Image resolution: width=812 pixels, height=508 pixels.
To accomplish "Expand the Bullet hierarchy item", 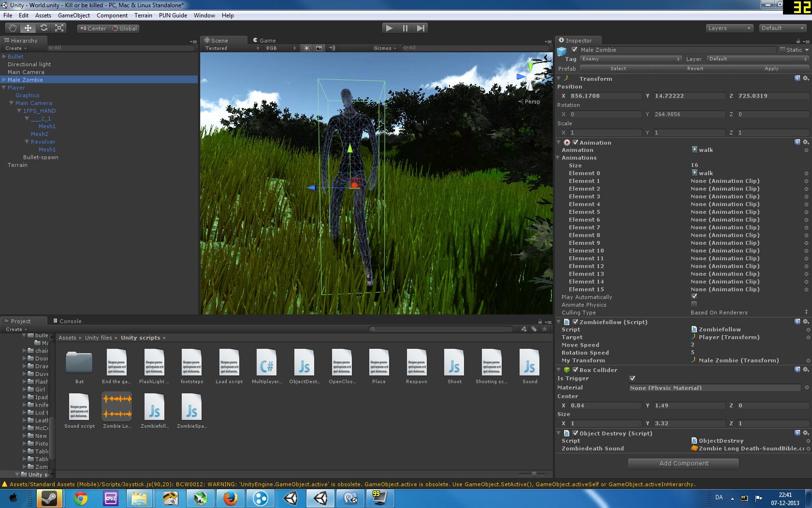I will 4,57.
